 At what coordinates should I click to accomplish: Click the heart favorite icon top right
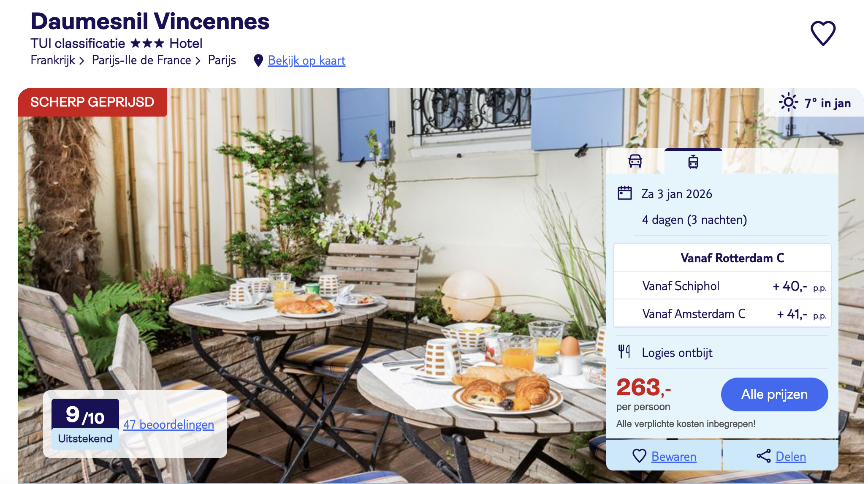[x=823, y=33]
